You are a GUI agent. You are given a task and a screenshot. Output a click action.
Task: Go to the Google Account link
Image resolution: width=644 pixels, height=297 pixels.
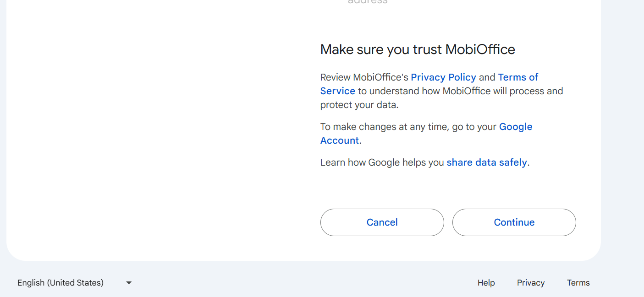tap(515, 127)
